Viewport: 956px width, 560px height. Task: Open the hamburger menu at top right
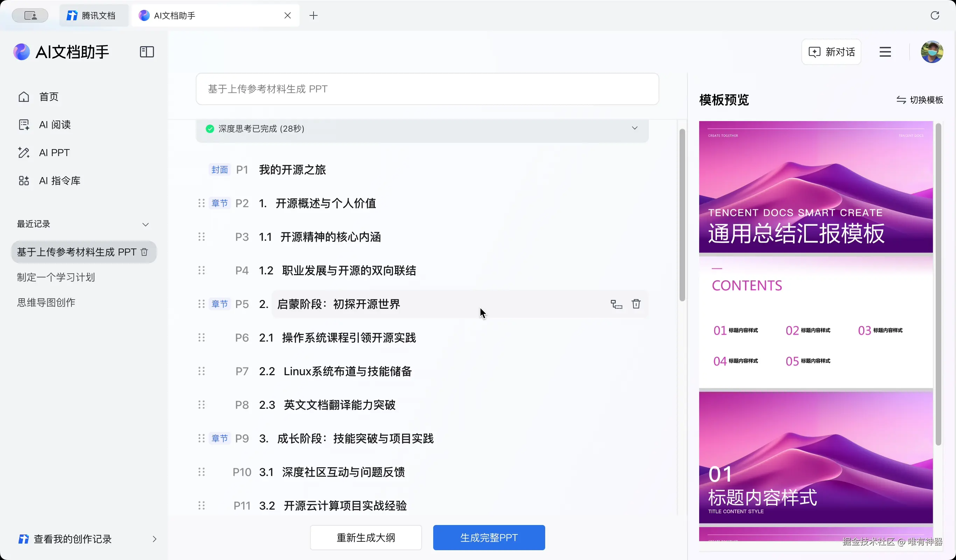[885, 52]
